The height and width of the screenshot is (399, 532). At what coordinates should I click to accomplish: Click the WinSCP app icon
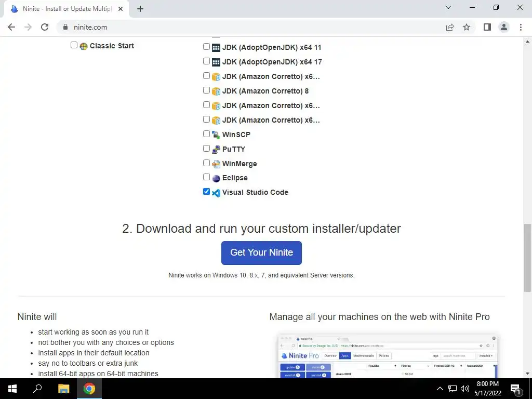tap(216, 135)
